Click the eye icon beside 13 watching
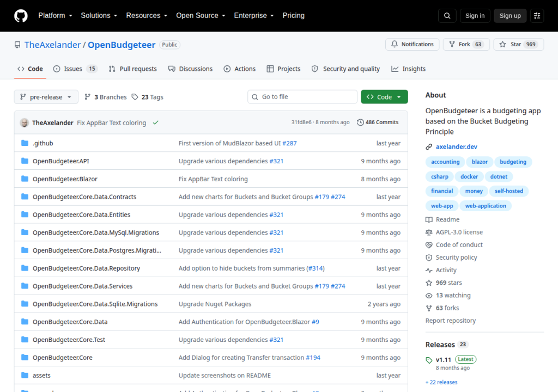This screenshot has height=392, width=558. click(429, 295)
